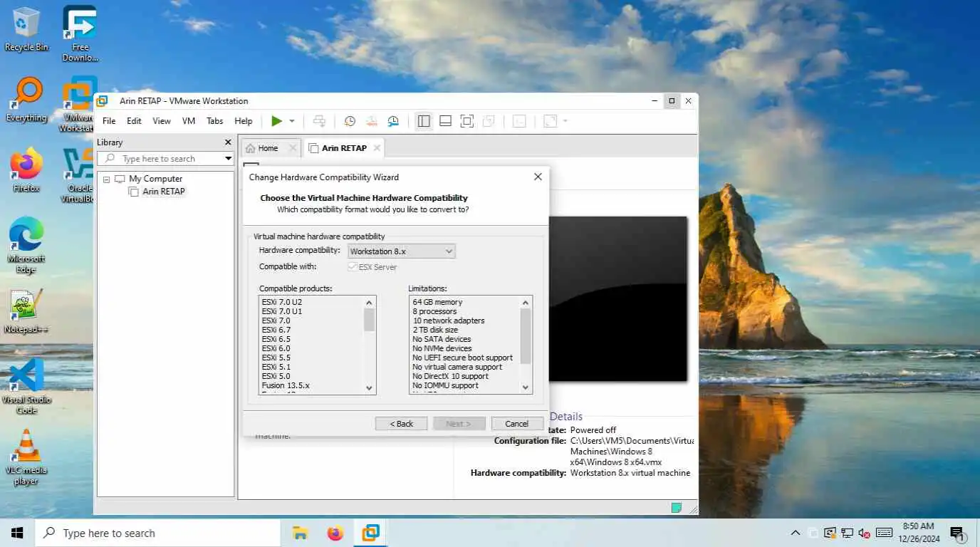Click Send Ctrl+Alt+Del toolbar icon
The height and width of the screenshot is (547, 980).
point(319,121)
